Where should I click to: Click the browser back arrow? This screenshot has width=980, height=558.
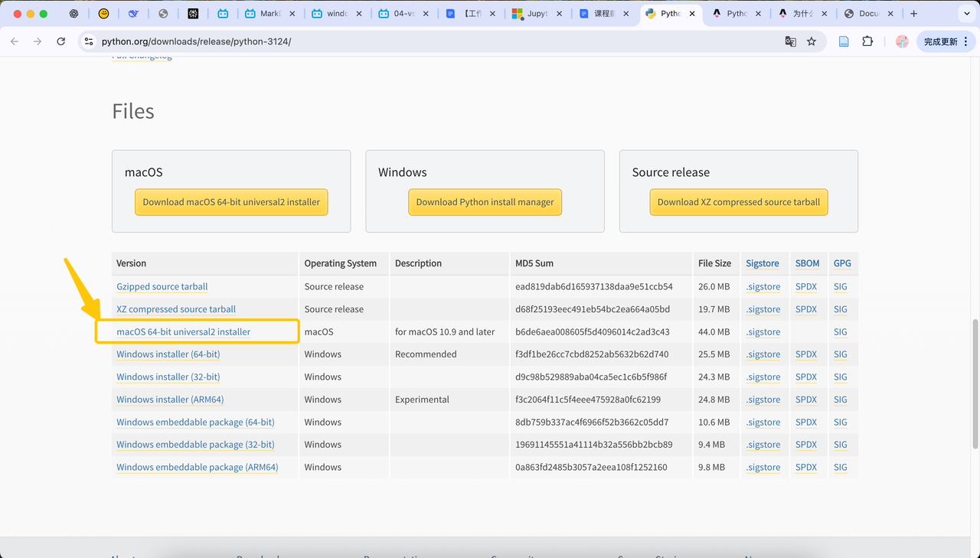click(x=15, y=41)
